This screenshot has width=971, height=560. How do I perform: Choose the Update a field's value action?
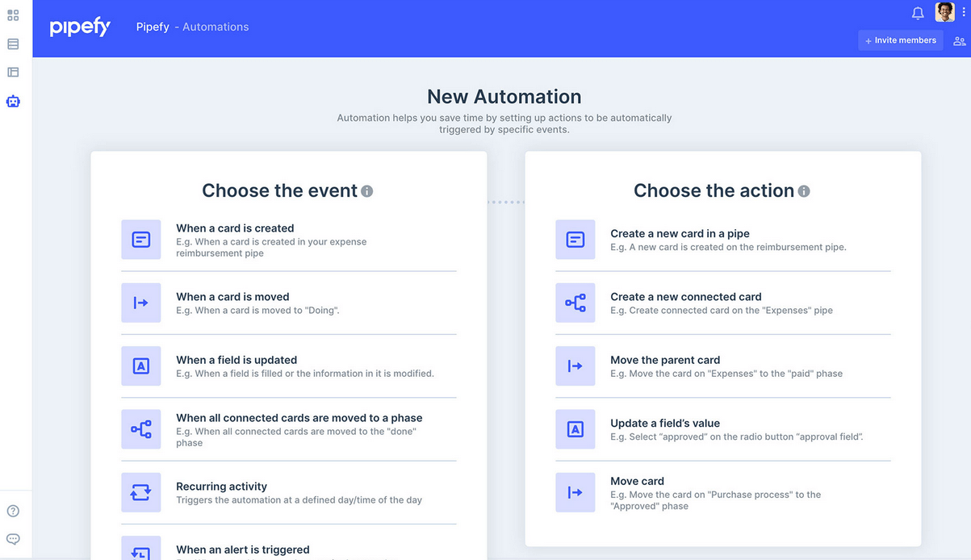point(723,429)
